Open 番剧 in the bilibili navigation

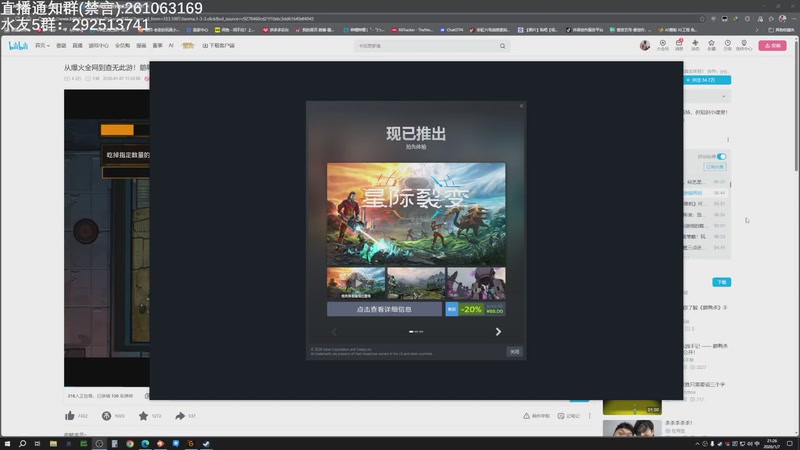(x=61, y=45)
